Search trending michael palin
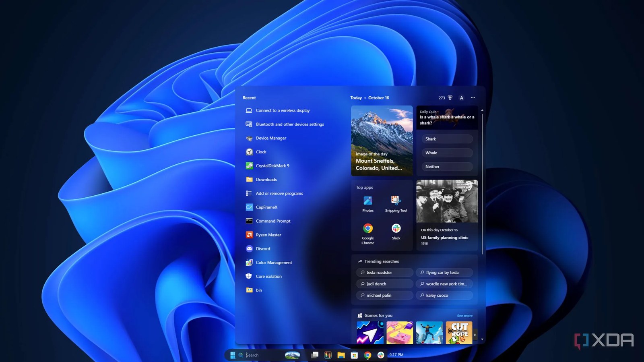This screenshot has width=644, height=362. 384,295
